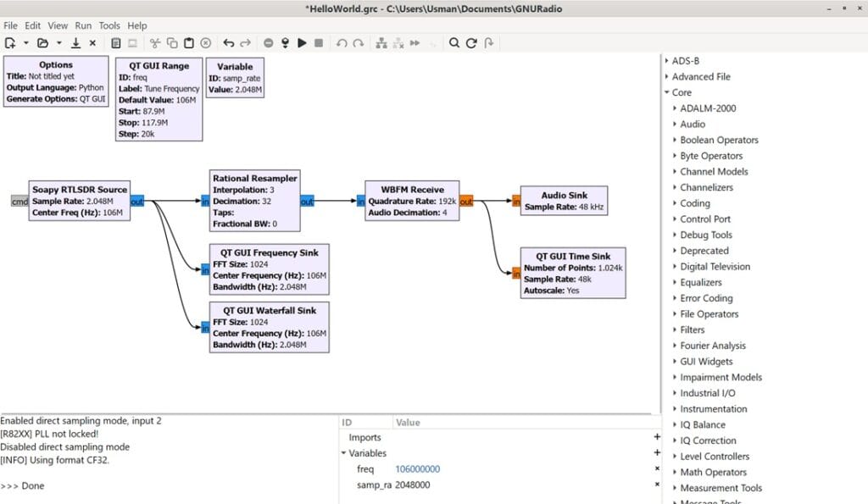The height and width of the screenshot is (504, 868).
Task: Click the Cut scissors icon
Action: pos(155,42)
